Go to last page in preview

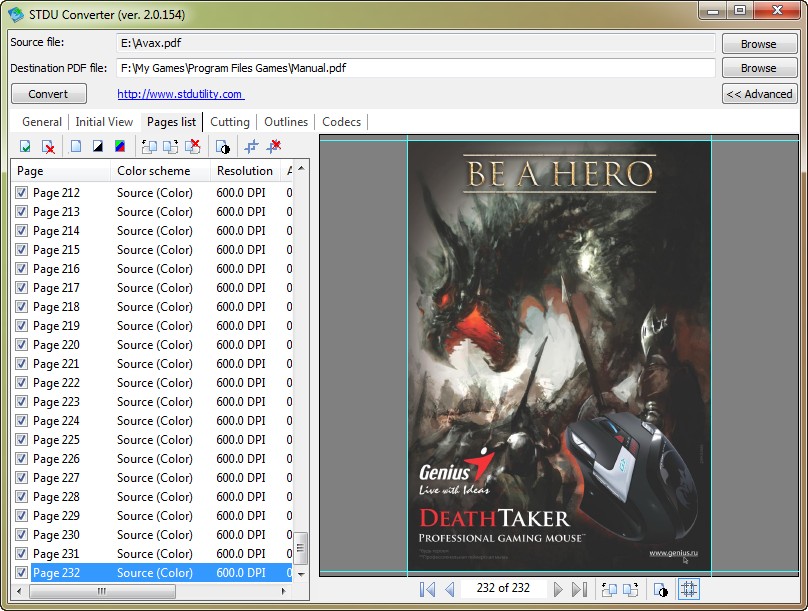580,589
